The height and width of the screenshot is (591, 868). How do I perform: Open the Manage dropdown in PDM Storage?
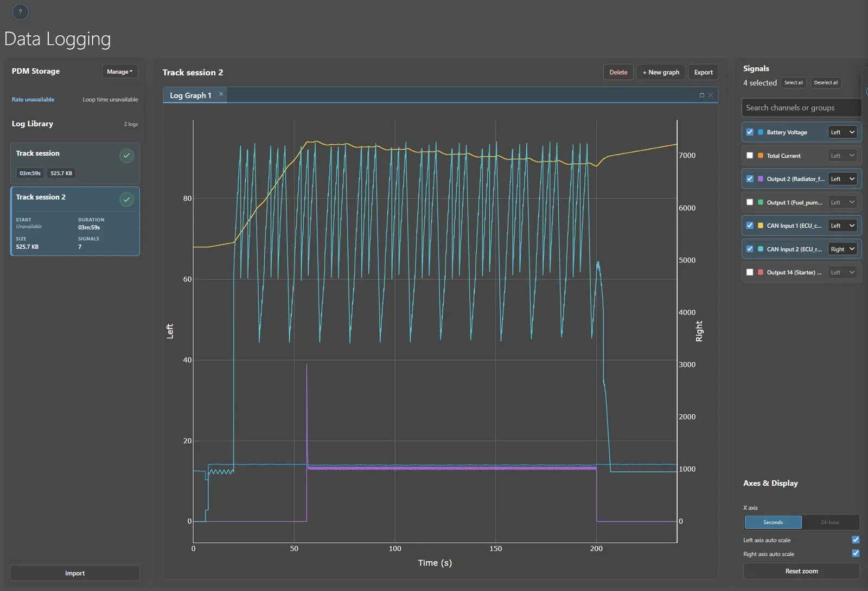click(120, 72)
